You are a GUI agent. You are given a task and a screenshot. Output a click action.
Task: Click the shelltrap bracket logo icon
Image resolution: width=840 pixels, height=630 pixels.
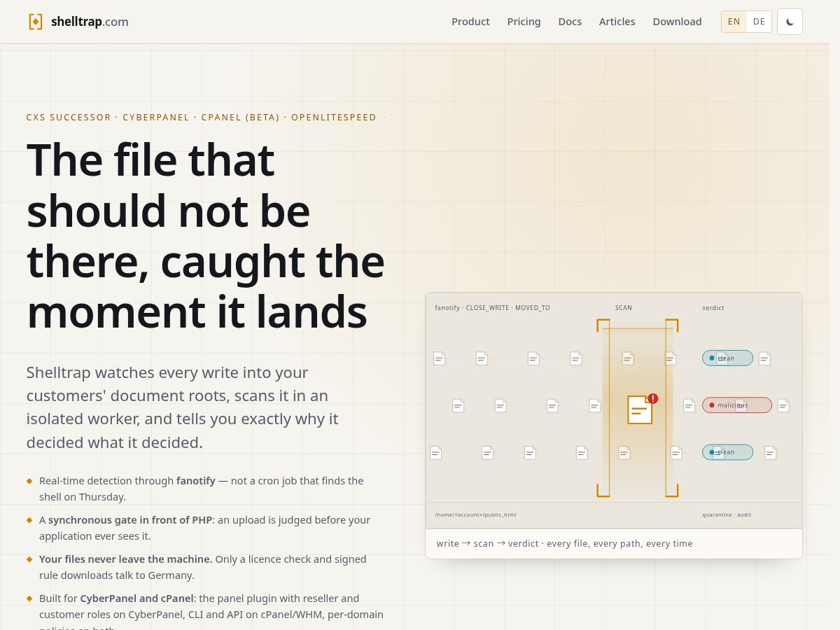[x=36, y=22]
